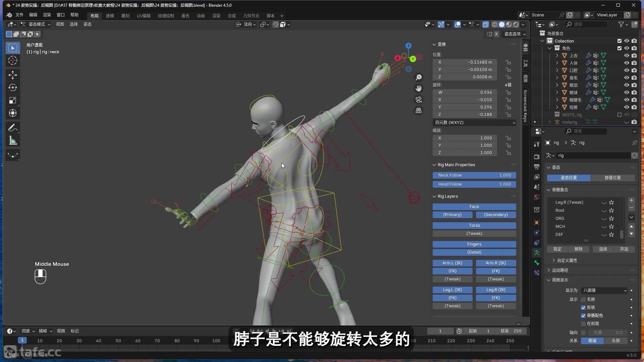Click the pan view hand icon
644x362 pixels.
tap(419, 88)
